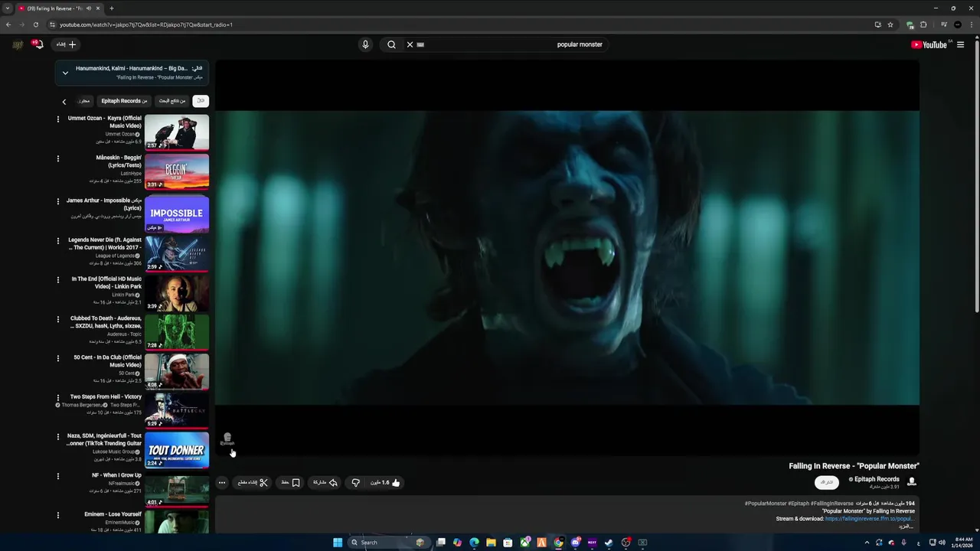Open the notifications bell
The image size is (980, 551).
point(38,44)
